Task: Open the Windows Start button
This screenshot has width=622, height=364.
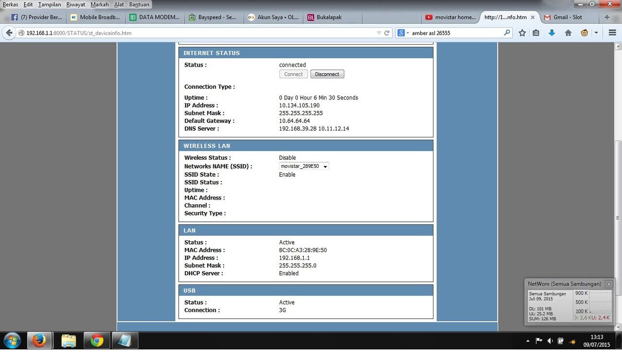Action: click(x=12, y=341)
